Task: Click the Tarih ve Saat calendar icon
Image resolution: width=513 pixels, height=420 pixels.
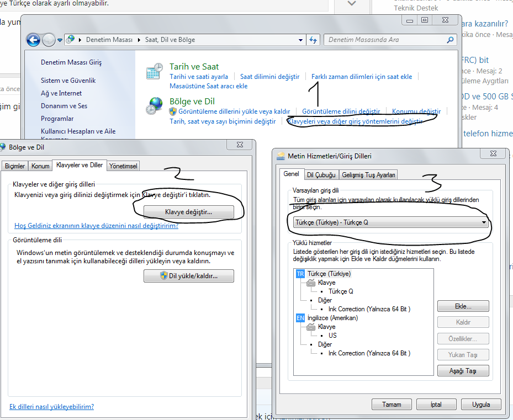Action: pos(155,71)
